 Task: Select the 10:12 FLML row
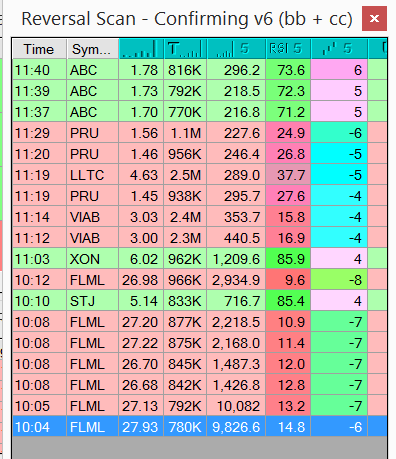pos(200,280)
